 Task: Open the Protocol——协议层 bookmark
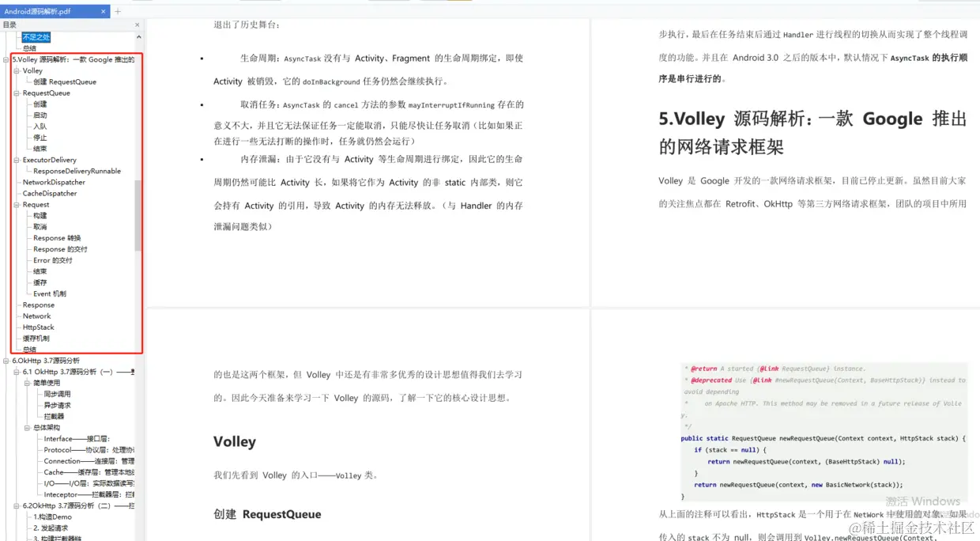point(89,449)
